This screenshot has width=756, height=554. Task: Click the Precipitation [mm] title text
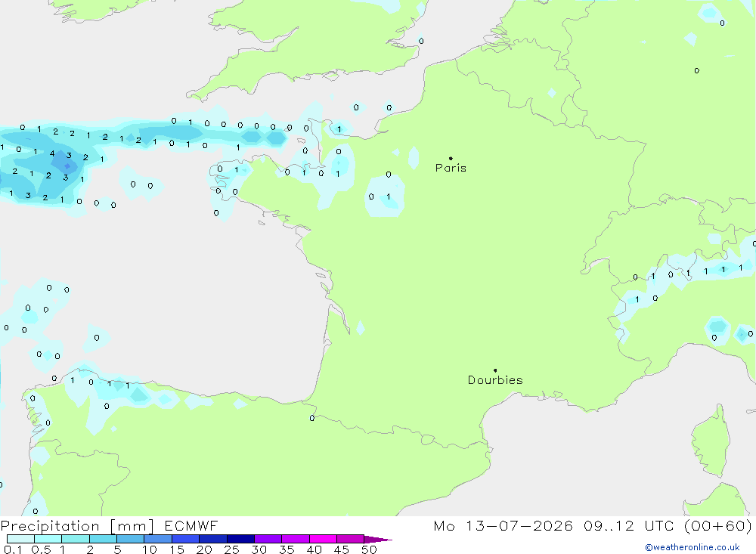pyautogui.click(x=78, y=526)
